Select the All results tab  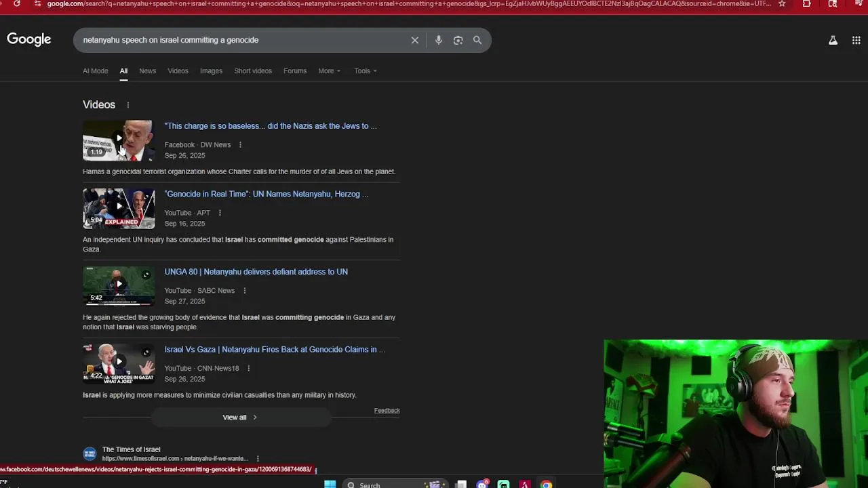[x=123, y=71]
